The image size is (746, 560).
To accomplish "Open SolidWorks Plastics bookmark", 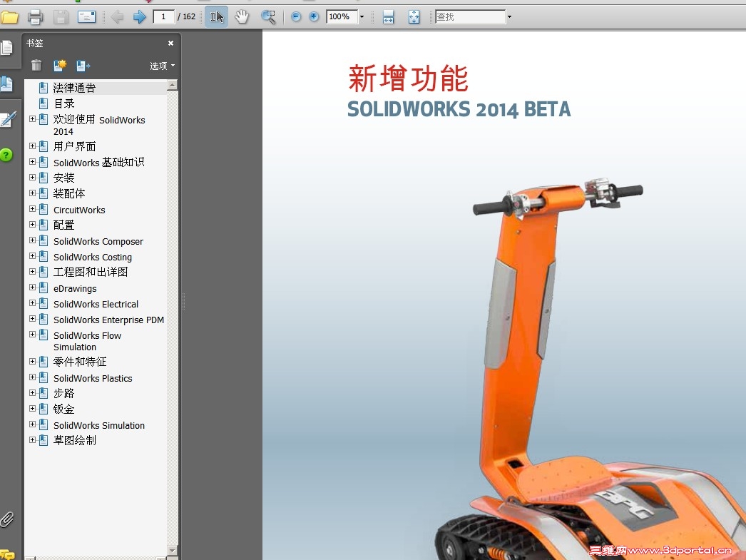I will tap(93, 378).
